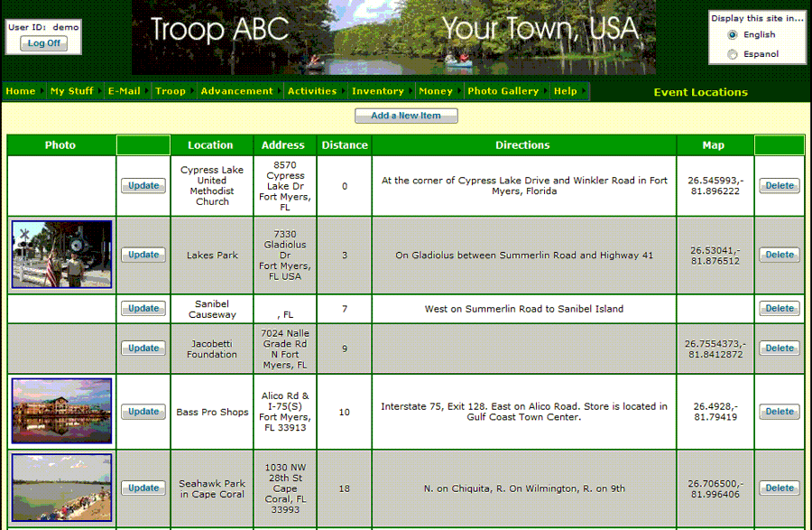
Task: Update the Cypress Lake United Methodist Church row
Action: pyautogui.click(x=143, y=185)
